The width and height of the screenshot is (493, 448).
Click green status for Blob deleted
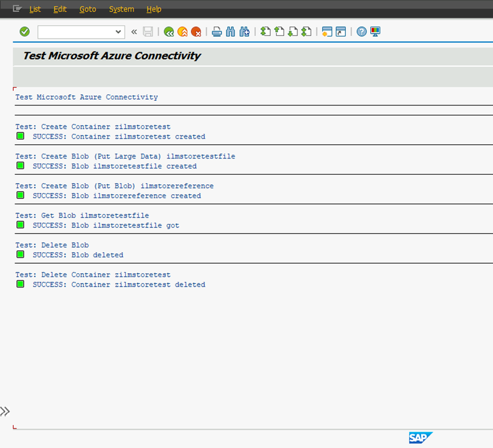pyautogui.click(x=20, y=254)
